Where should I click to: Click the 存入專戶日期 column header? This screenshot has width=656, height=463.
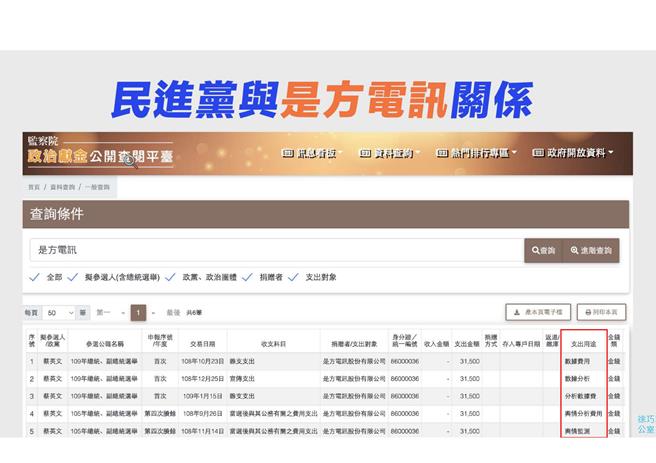point(521,344)
